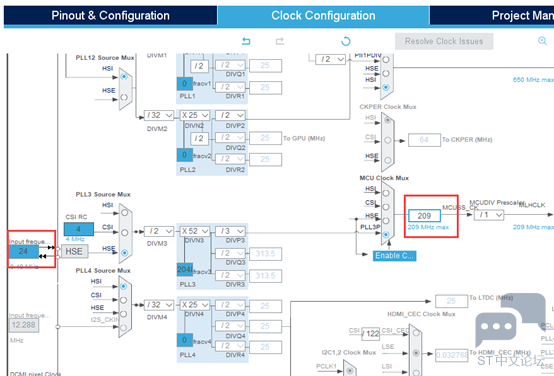Switch to Pinout & Configuration tab
This screenshot has height=376, width=554.
tap(110, 16)
